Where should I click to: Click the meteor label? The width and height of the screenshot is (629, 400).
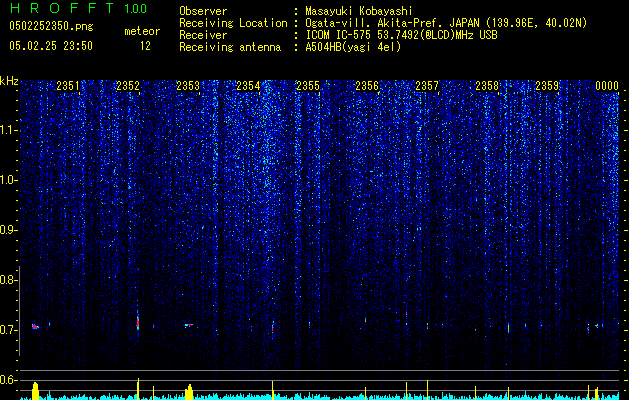[142, 31]
